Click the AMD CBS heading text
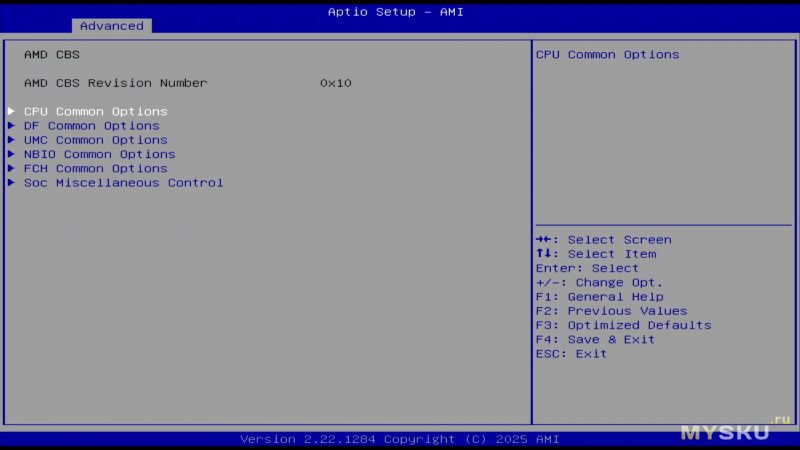Screen dimensions: 800x450 click(x=52, y=55)
